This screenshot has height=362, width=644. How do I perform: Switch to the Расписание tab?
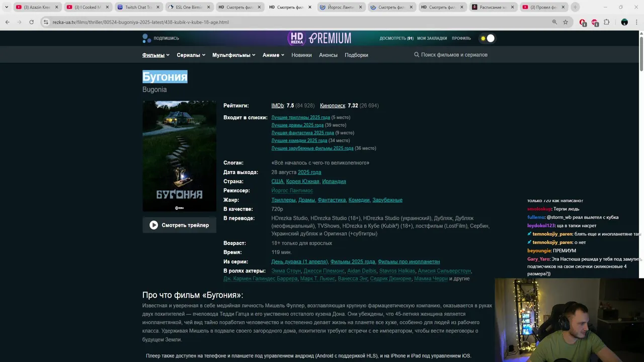pos(493,7)
